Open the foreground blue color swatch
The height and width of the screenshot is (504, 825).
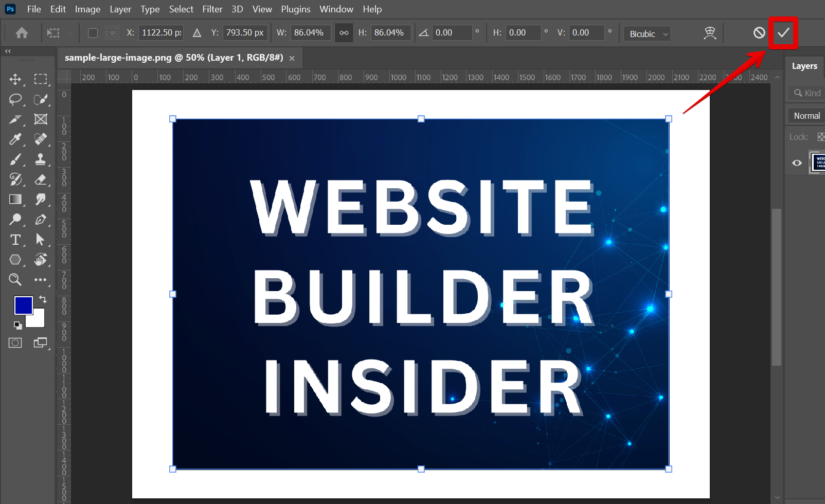pyautogui.click(x=23, y=305)
